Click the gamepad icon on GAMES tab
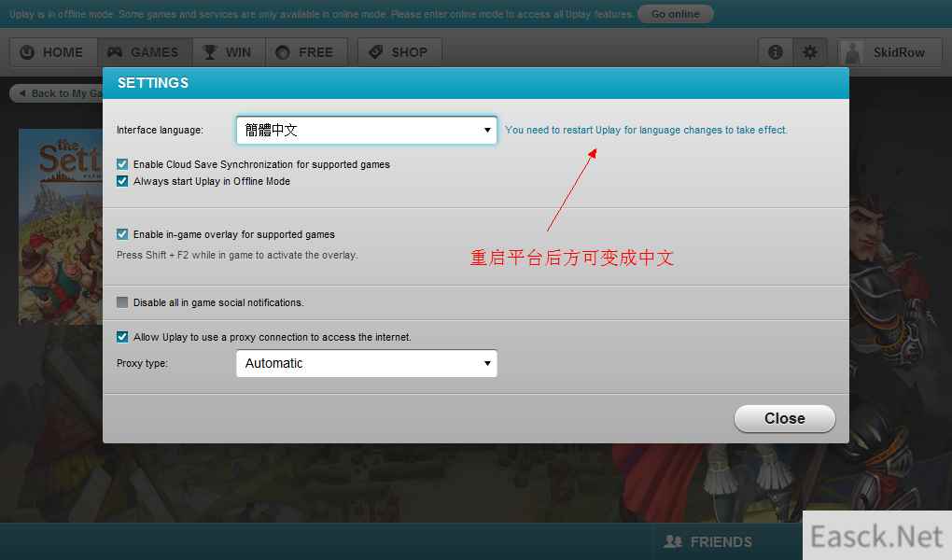This screenshot has height=560, width=952. (x=115, y=52)
